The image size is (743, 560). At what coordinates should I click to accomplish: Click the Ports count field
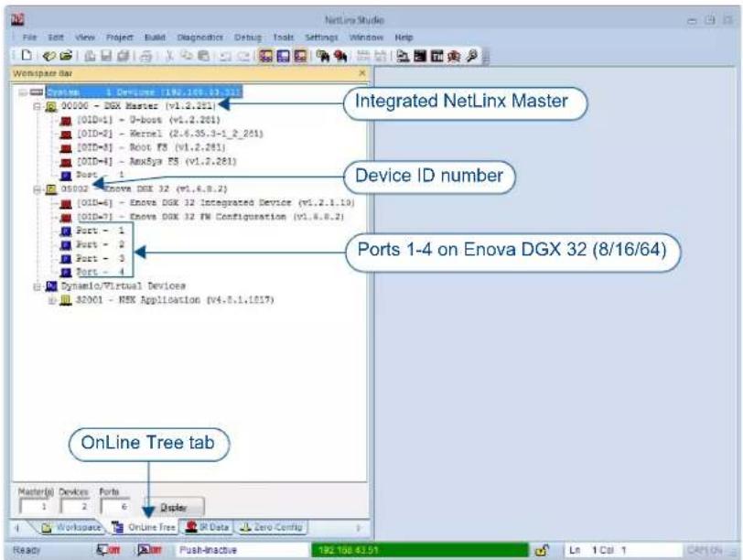115,506
